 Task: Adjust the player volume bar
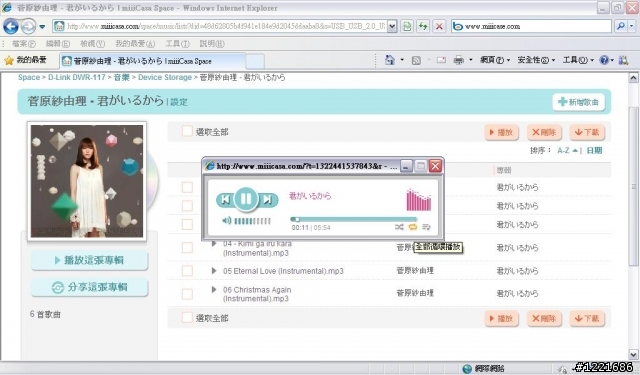pos(252,221)
